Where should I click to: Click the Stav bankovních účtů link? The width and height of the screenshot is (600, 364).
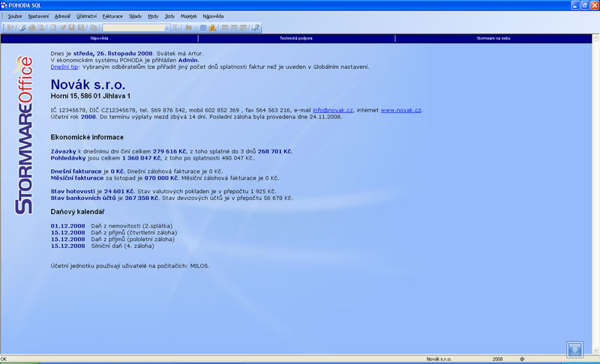[x=83, y=198]
